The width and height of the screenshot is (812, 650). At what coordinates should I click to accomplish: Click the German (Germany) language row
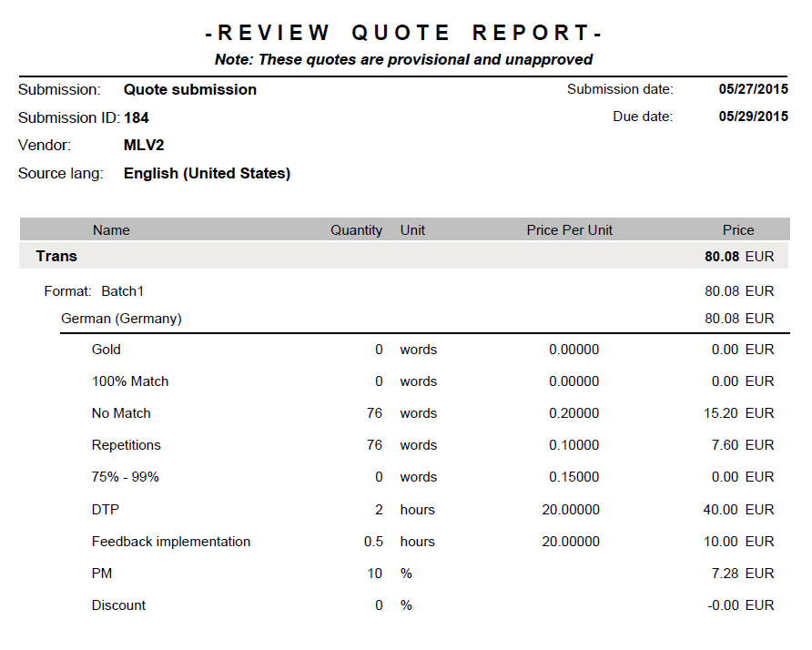coord(121,319)
